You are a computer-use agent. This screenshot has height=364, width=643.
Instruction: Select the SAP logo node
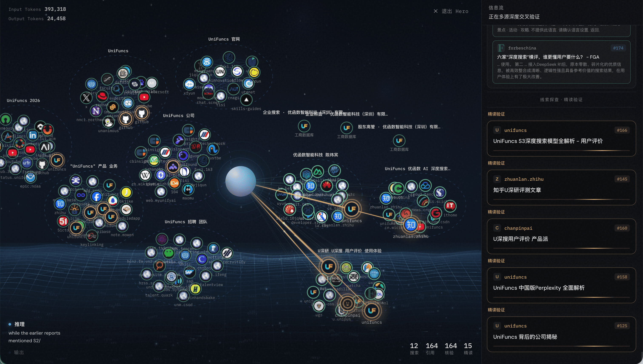(x=189, y=272)
